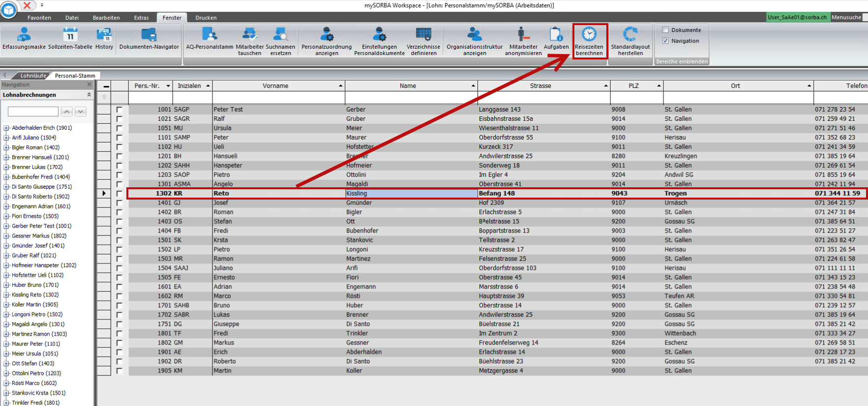Open the Favoriten ribbon tab
The height and width of the screenshot is (406, 868).
tap(39, 18)
